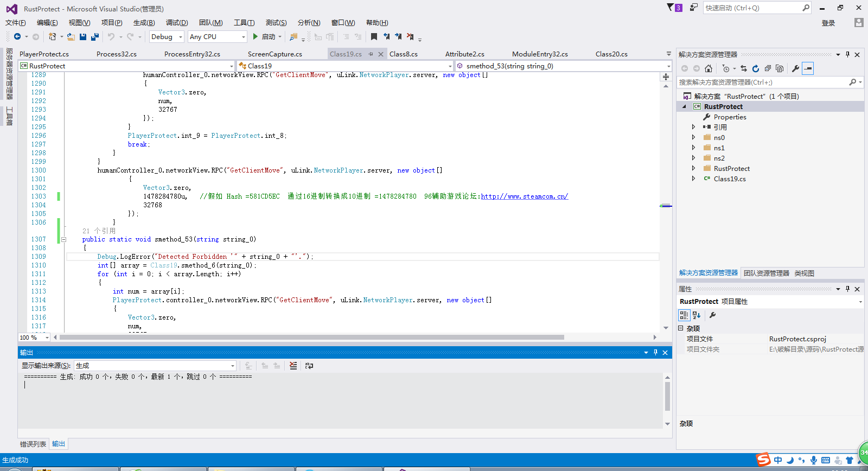Screen dimensions: 868x471
Task: Toggle bookmark icon in the toolbar
Action: 374,37
